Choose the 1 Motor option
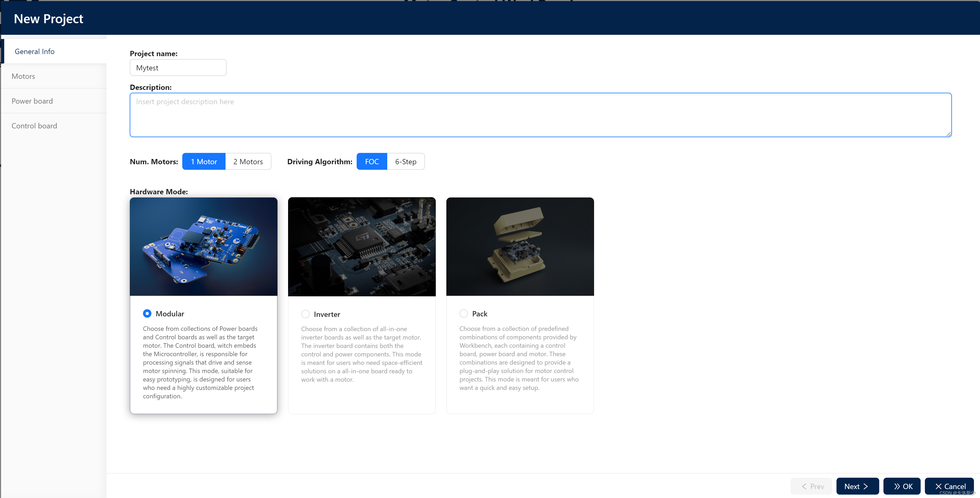Screen dimensions: 980x498 204,162
